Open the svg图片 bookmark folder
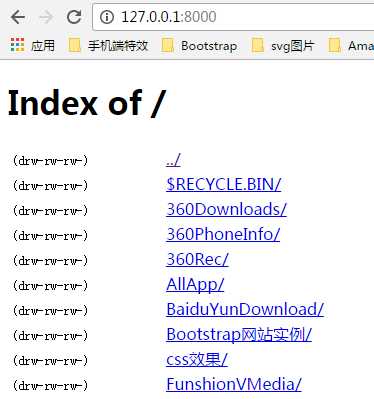The image size is (374, 399). [283, 45]
